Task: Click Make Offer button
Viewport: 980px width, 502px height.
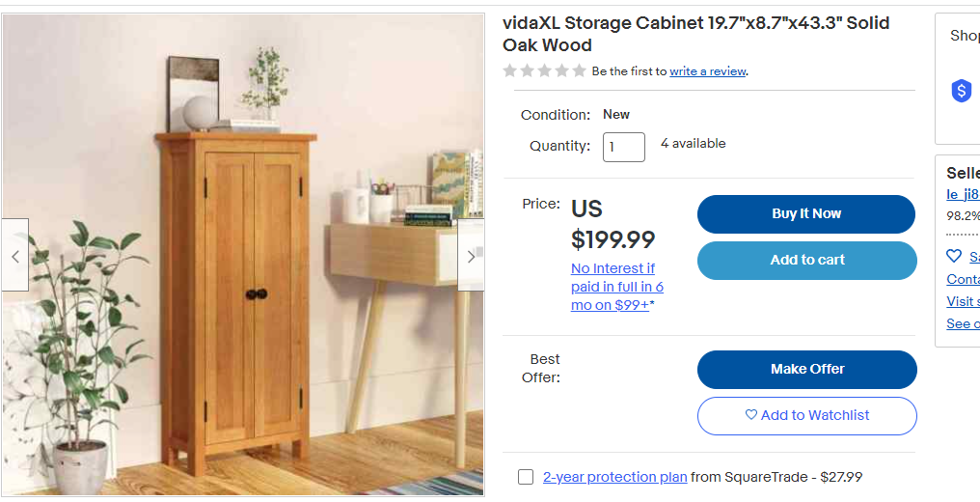Action: tap(807, 370)
